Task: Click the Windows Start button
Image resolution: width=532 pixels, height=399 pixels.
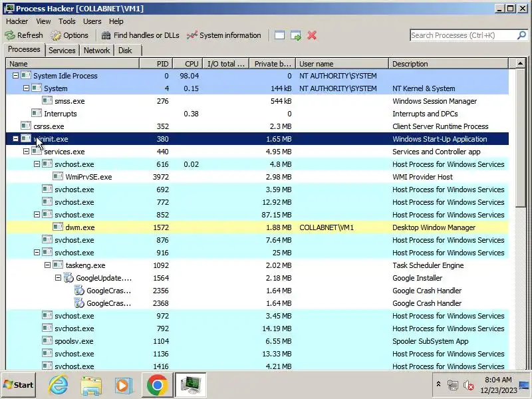Action: pyautogui.click(x=19, y=385)
